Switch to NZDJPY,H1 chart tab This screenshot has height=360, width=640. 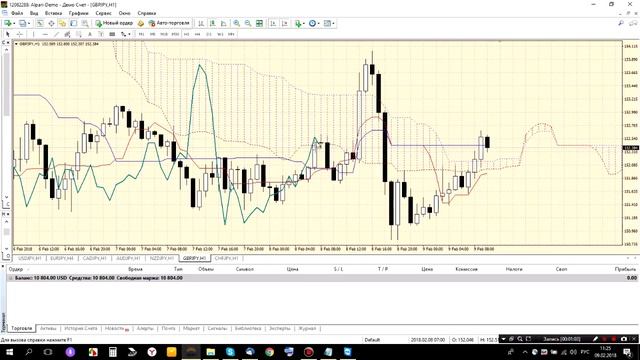[162, 258]
